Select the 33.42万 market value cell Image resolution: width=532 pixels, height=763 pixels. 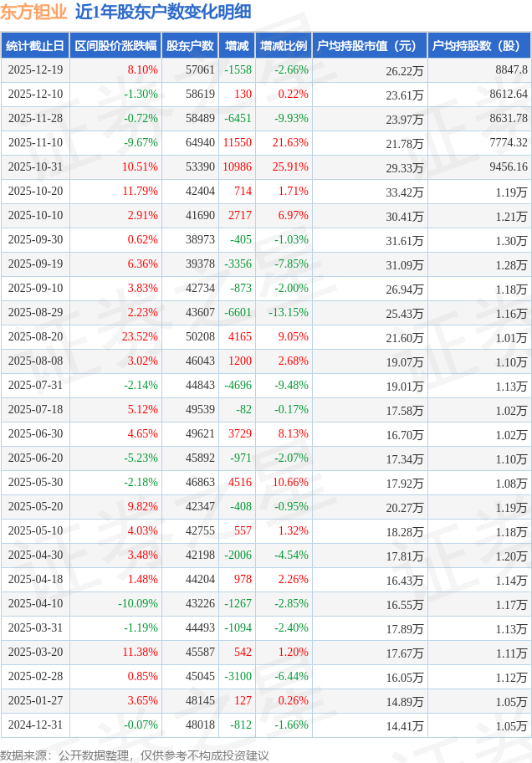405,192
